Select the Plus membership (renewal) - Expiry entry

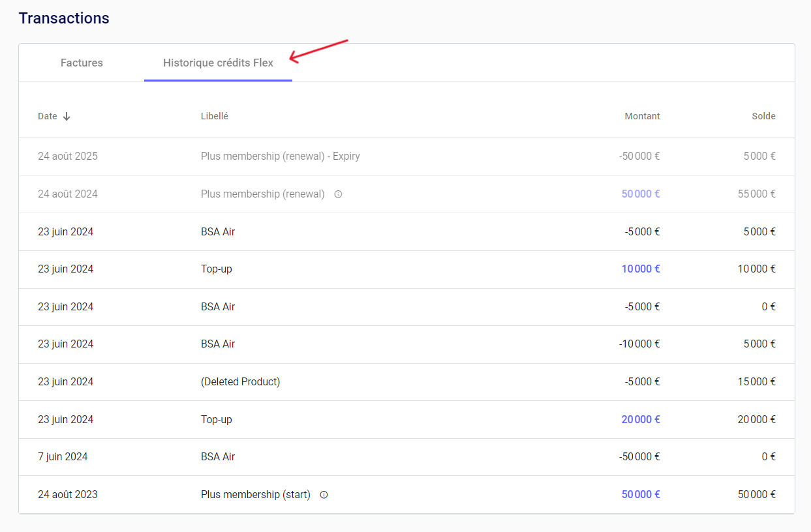pyautogui.click(x=280, y=156)
